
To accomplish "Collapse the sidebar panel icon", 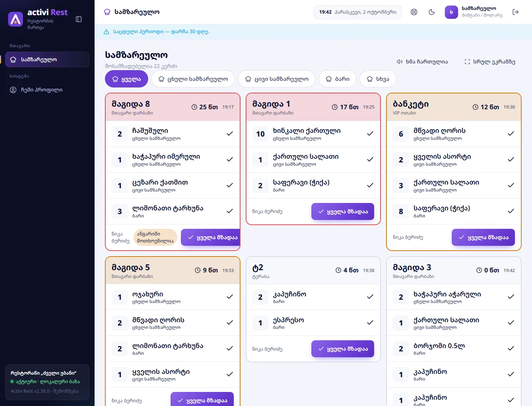I will (x=79, y=19).
